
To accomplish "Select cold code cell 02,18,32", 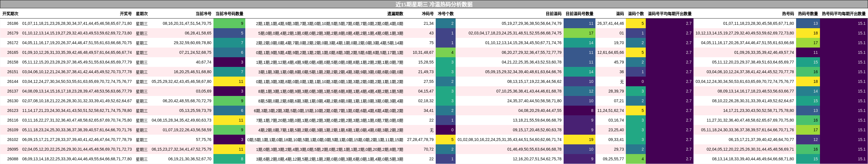I will pos(426,101).
